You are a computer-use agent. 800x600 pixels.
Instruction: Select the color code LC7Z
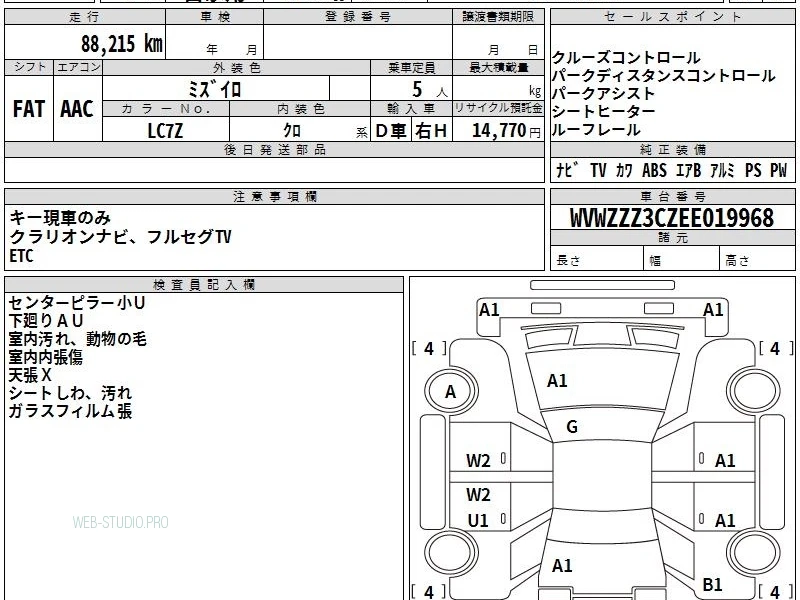tap(165, 131)
